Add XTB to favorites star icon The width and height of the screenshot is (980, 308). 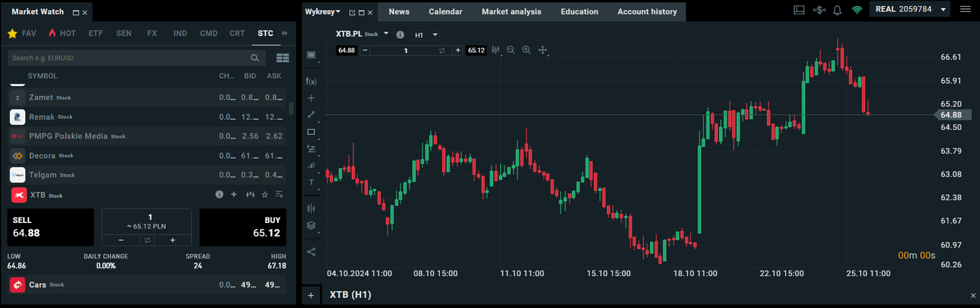point(265,194)
